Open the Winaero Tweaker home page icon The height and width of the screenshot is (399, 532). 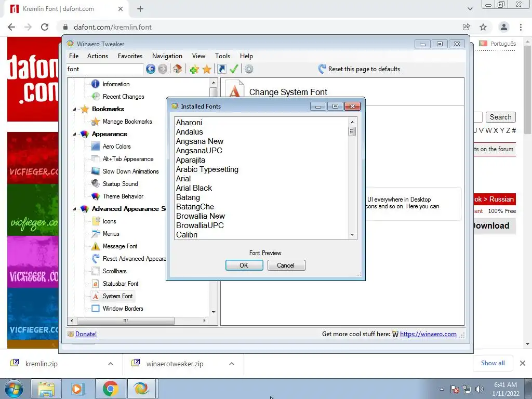coord(177,69)
